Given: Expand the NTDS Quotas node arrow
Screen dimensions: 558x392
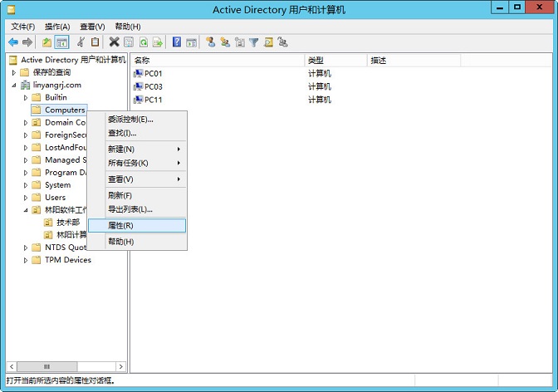Looking at the screenshot, I should coord(26,247).
